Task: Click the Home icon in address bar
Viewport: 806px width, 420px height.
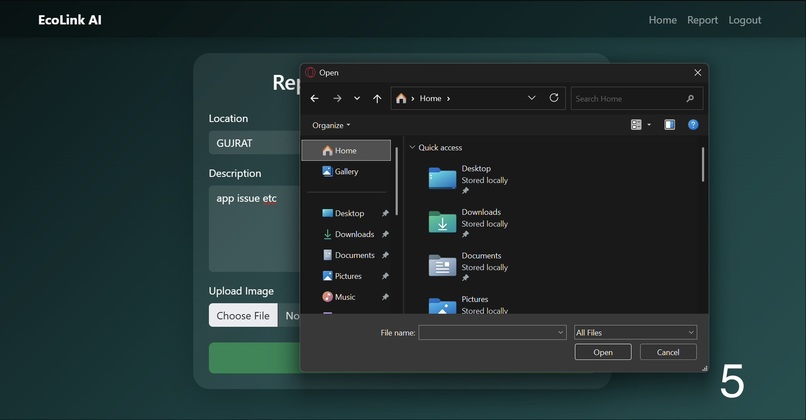Action: pyautogui.click(x=401, y=98)
